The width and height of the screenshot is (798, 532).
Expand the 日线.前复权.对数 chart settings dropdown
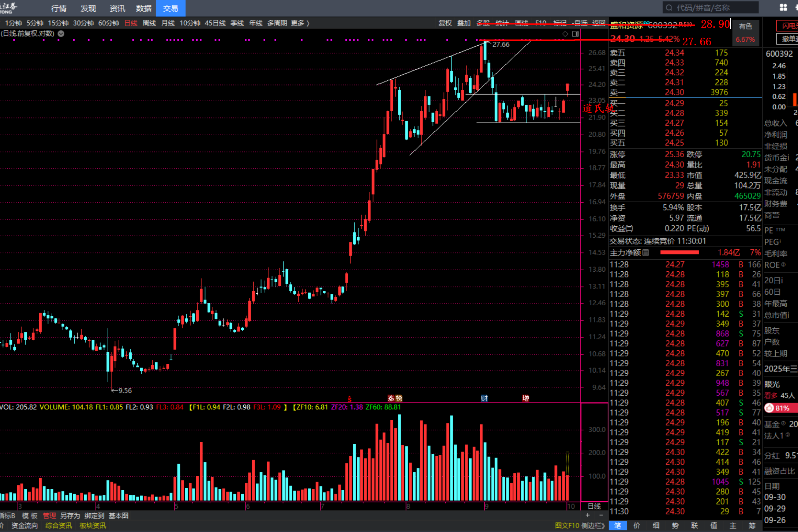click(61, 34)
